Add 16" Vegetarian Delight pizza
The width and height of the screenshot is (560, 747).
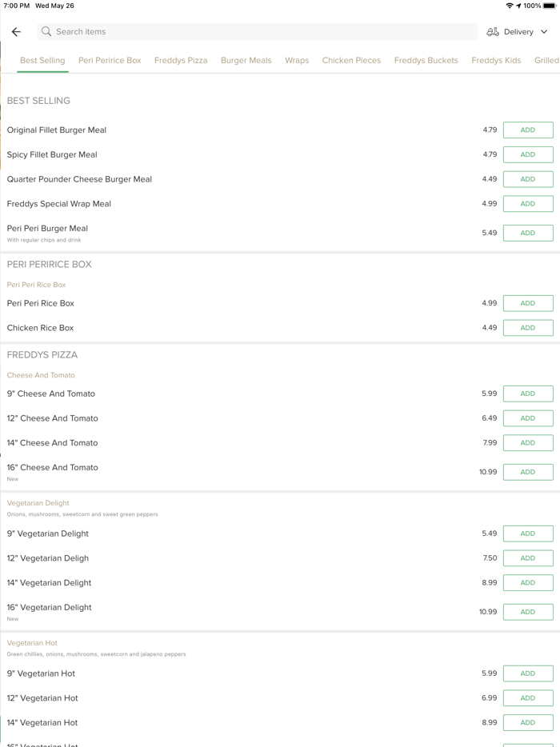(x=528, y=612)
